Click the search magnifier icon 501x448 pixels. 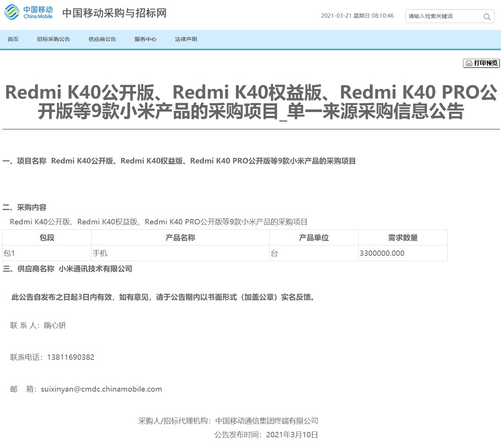tap(487, 16)
